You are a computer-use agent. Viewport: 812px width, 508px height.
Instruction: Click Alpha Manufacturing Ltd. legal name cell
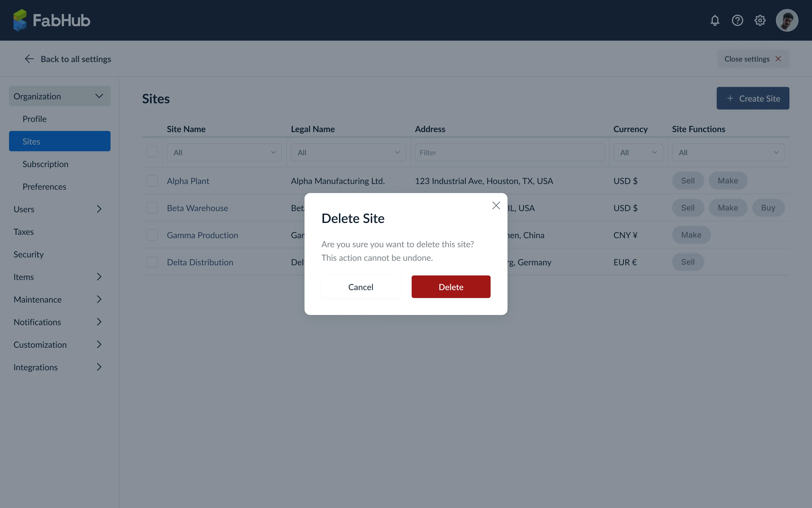(337, 181)
